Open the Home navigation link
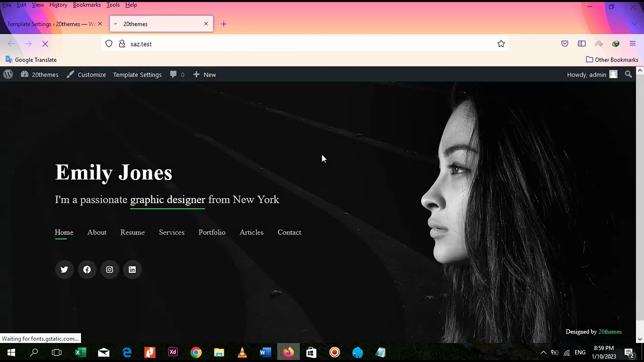 pos(64,232)
